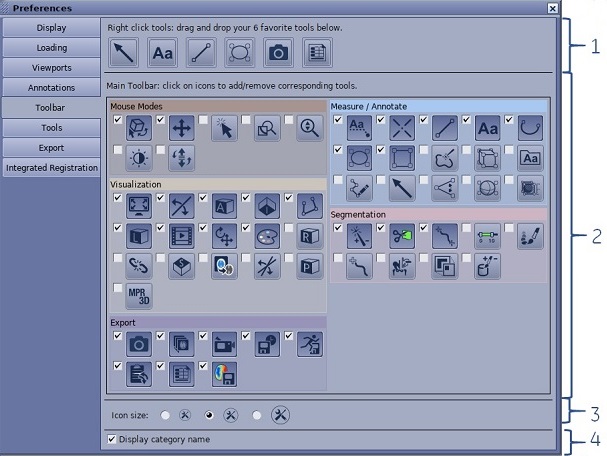The image size is (607, 456).
Task: Click the MPR 3D visualization icon
Action: tap(139, 296)
